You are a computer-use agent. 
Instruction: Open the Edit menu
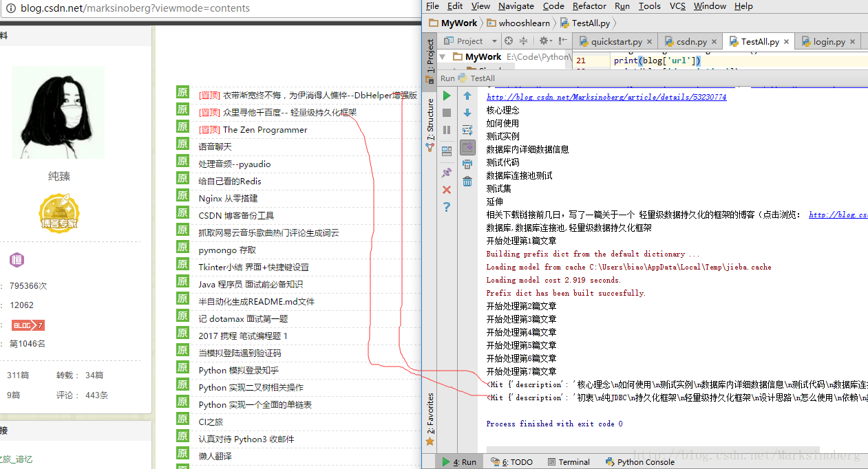tap(455, 6)
